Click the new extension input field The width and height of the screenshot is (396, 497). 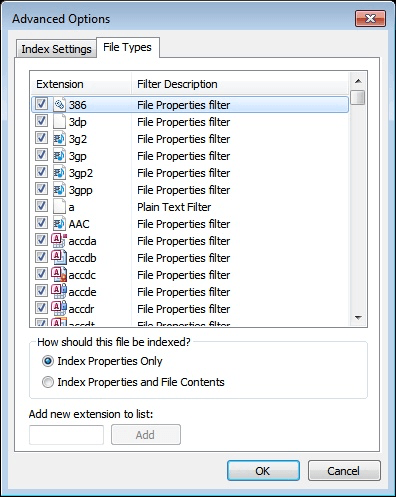pyautogui.click(x=66, y=435)
